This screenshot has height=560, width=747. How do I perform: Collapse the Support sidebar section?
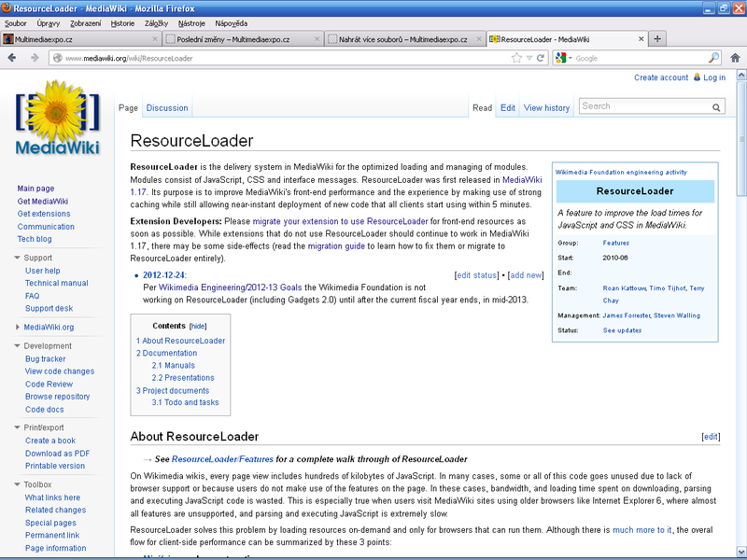click(x=18, y=258)
